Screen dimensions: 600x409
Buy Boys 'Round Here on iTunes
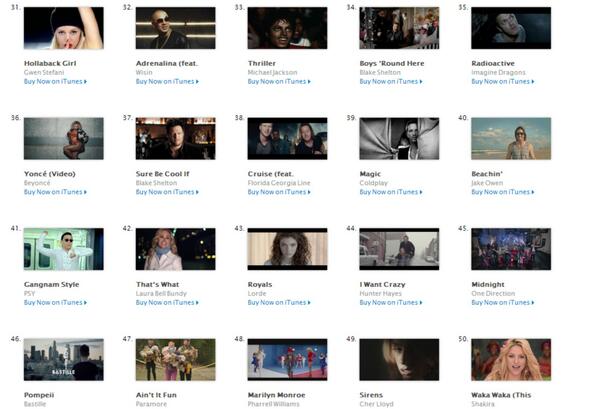pyautogui.click(x=391, y=81)
